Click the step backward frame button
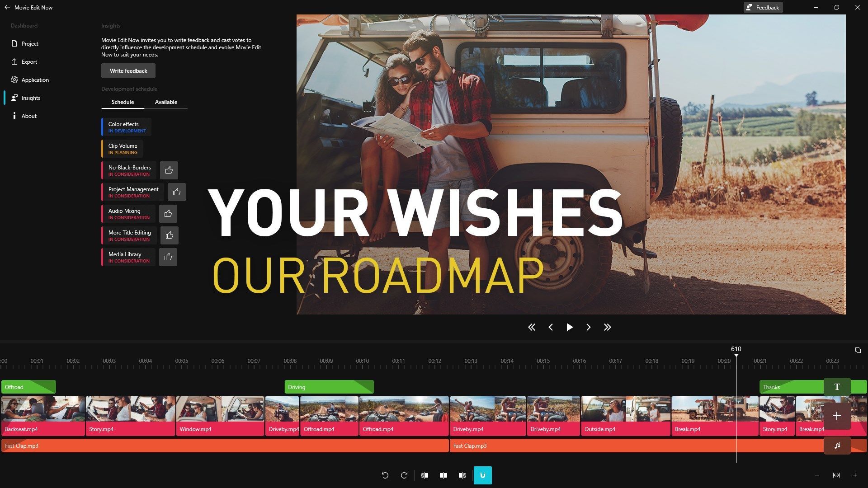 click(551, 327)
